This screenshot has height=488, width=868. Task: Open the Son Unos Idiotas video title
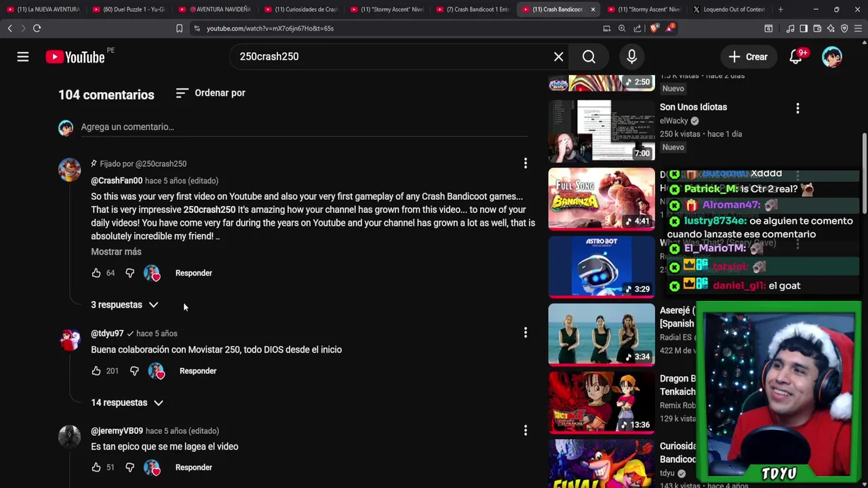[x=693, y=107]
